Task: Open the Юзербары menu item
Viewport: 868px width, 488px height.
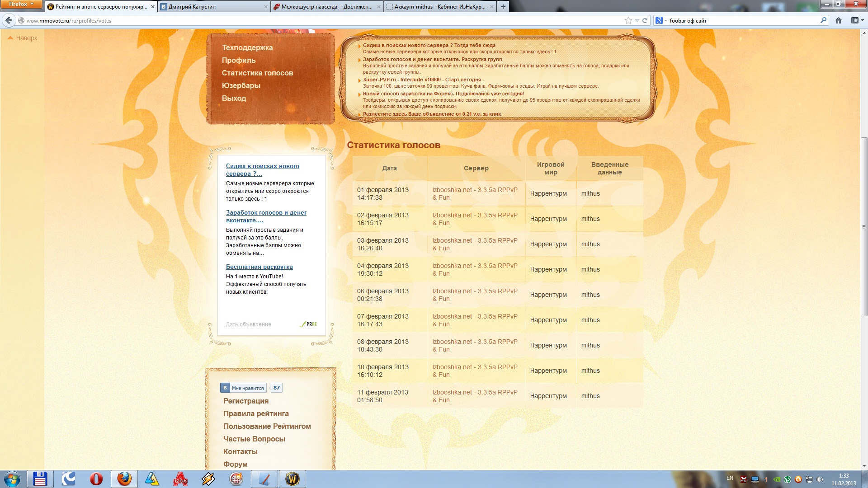Action: (x=241, y=85)
